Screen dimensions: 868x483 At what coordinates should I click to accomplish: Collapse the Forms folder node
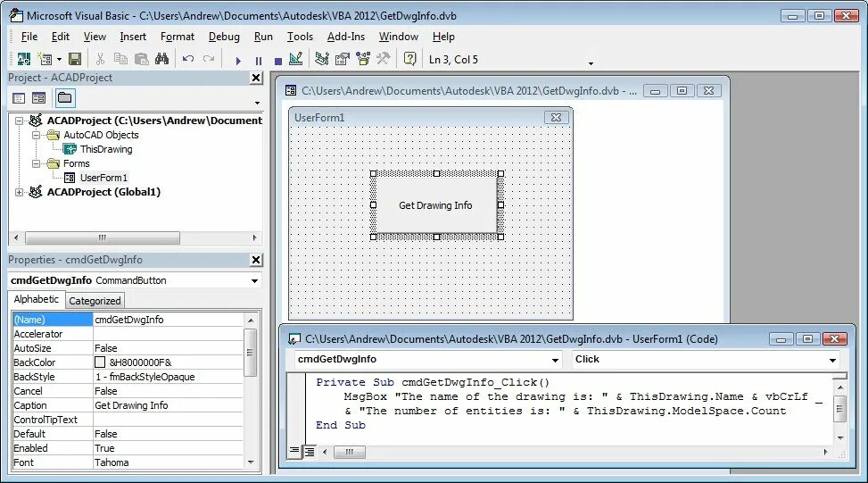click(x=36, y=163)
